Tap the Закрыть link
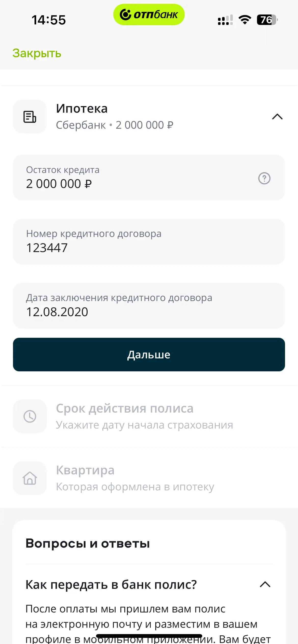The height and width of the screenshot is (644, 298). pos(37,53)
